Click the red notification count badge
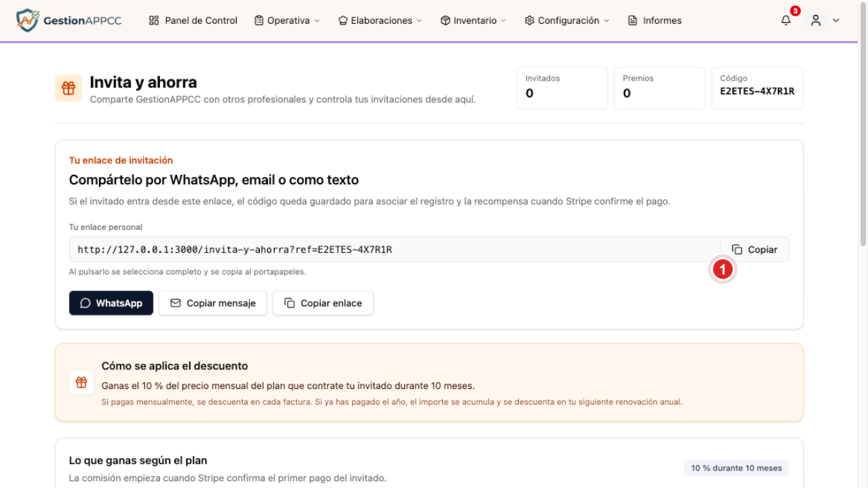This screenshot has width=868, height=488. pos(795,11)
